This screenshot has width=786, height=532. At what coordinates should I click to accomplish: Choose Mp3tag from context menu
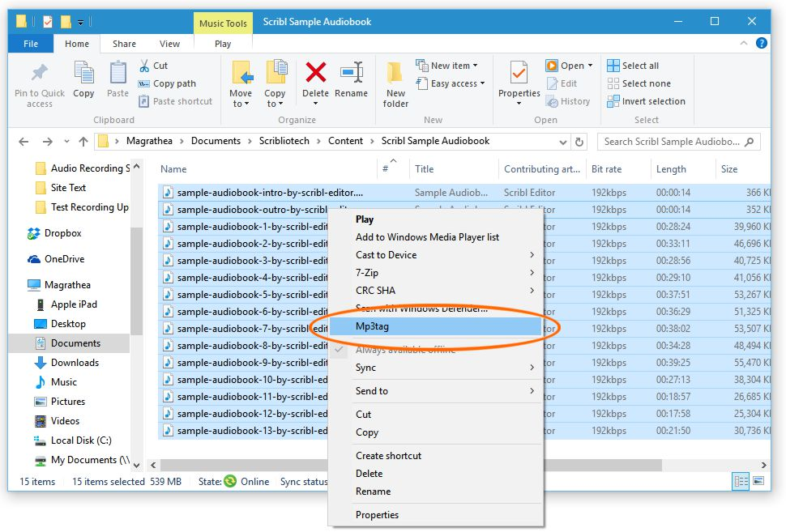[435, 326]
